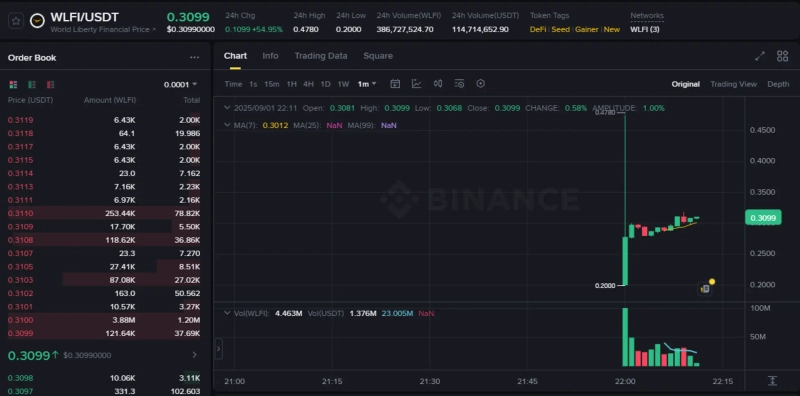Screen dimensions: 800x396
Task: Expand the chart to fullscreen
Action: tap(760, 56)
